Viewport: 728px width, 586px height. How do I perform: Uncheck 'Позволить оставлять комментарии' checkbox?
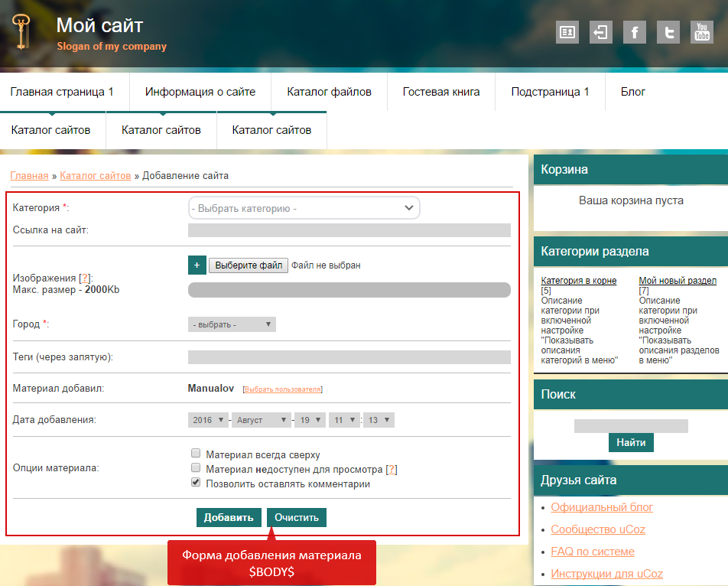(x=196, y=483)
